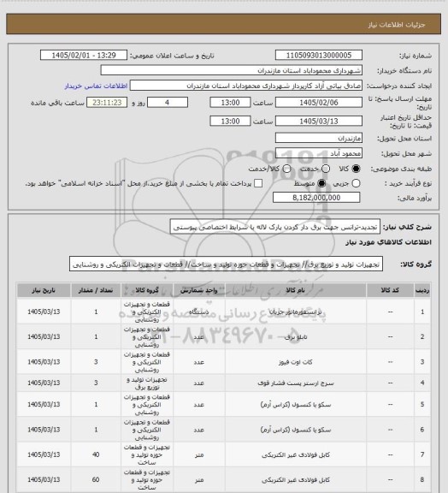This screenshot has height=493, width=448.
Task: Click the request creator name field
Action: [246, 86]
